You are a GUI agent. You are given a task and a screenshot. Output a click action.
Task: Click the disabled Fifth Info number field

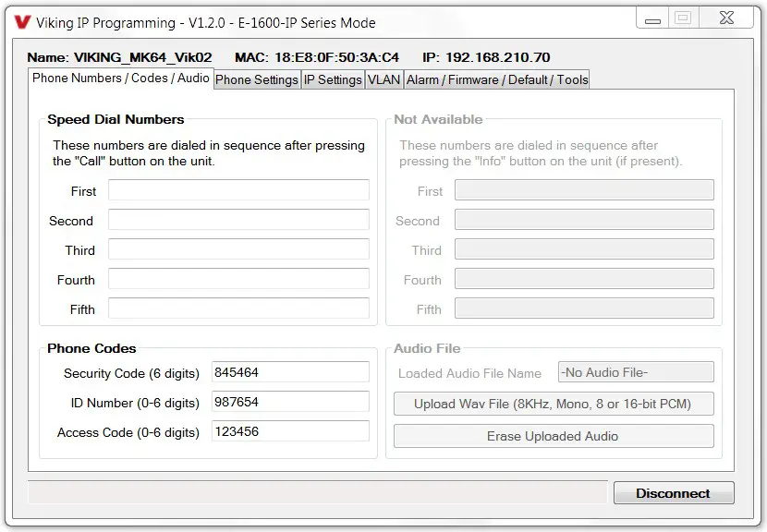[584, 308]
